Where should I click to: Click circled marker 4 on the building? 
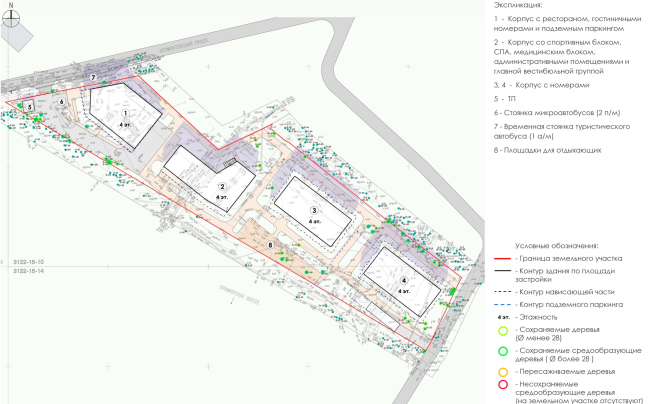click(x=404, y=280)
